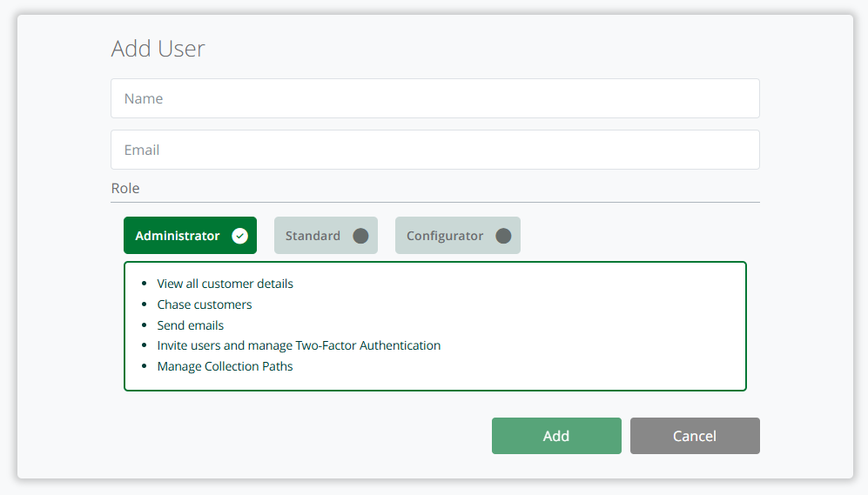This screenshot has width=868, height=495.
Task: Cancel adding the new user
Action: [x=694, y=436]
